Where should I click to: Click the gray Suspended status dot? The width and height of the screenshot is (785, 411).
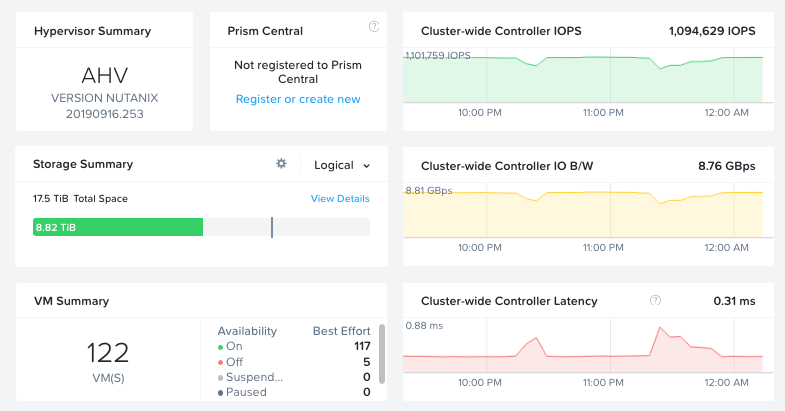[221, 378]
